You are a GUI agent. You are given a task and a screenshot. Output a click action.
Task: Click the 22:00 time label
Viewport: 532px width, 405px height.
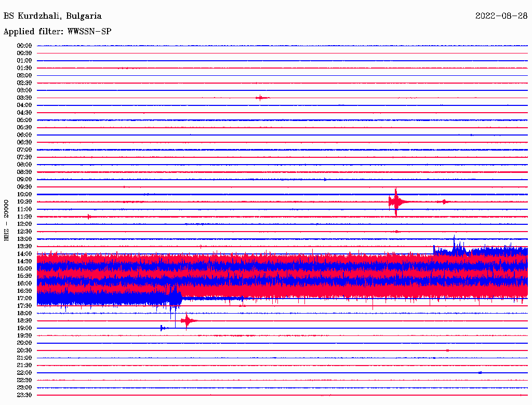pyautogui.click(x=24, y=372)
